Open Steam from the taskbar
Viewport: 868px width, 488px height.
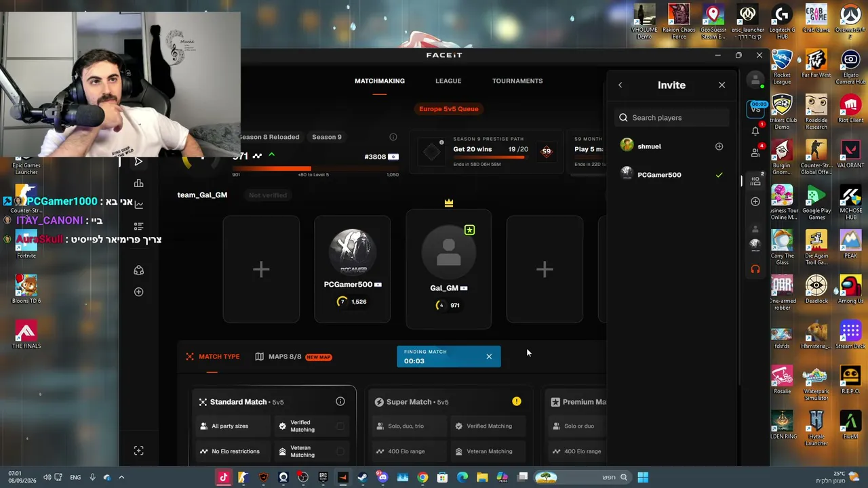click(363, 477)
